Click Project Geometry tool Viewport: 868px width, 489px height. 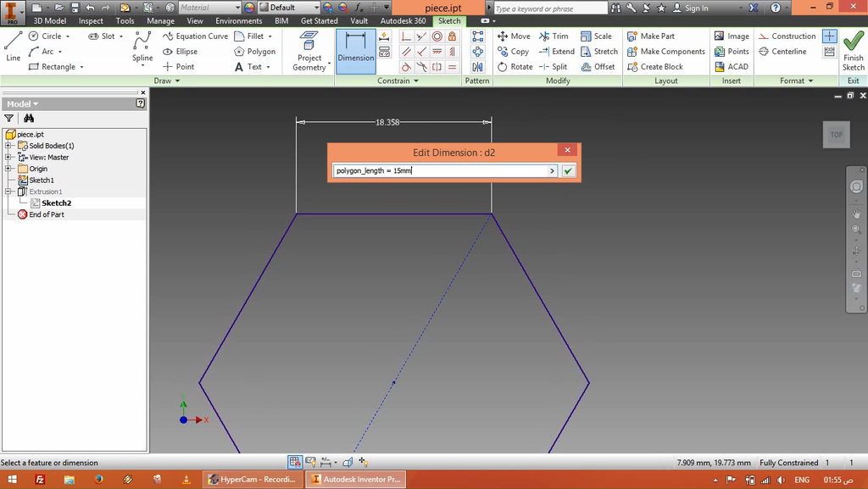pos(309,52)
